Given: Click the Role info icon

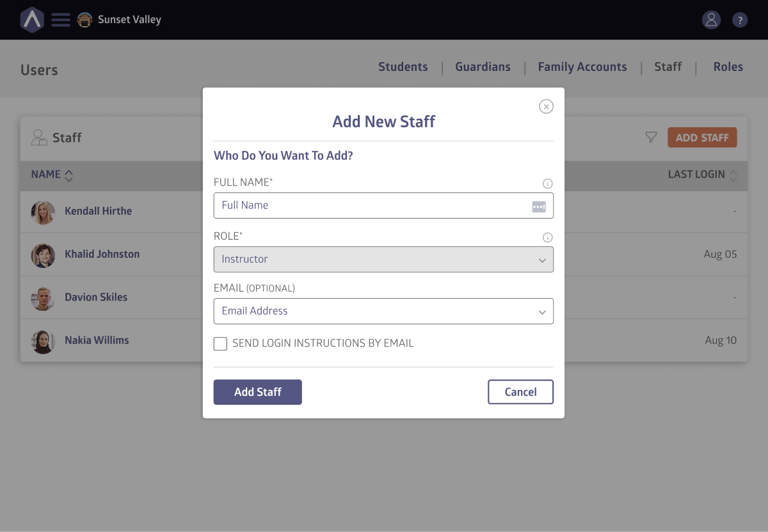Looking at the screenshot, I should click(547, 237).
